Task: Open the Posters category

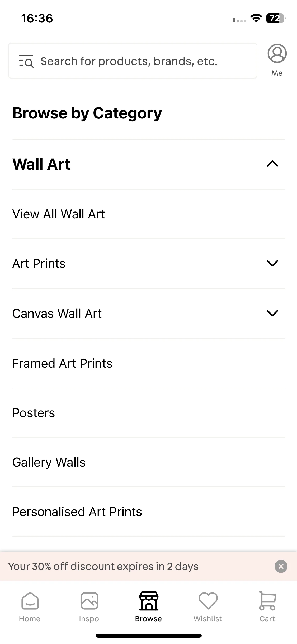Action: pos(148,413)
